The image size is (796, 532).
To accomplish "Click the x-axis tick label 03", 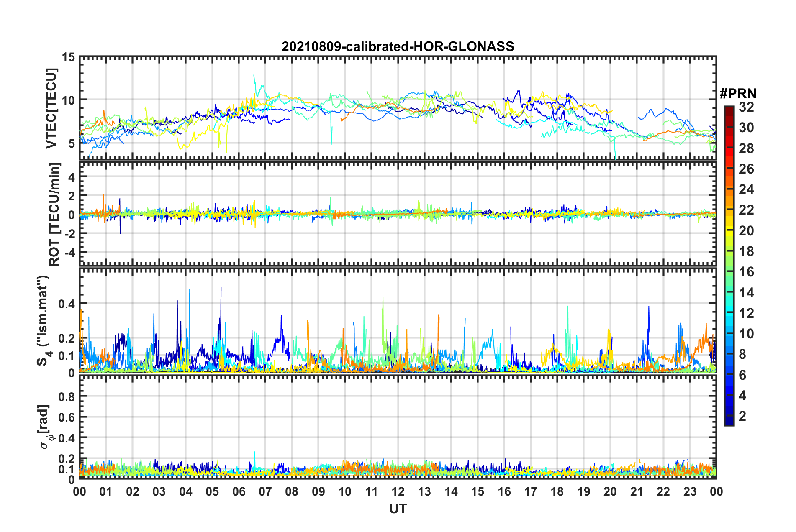I will [159, 492].
